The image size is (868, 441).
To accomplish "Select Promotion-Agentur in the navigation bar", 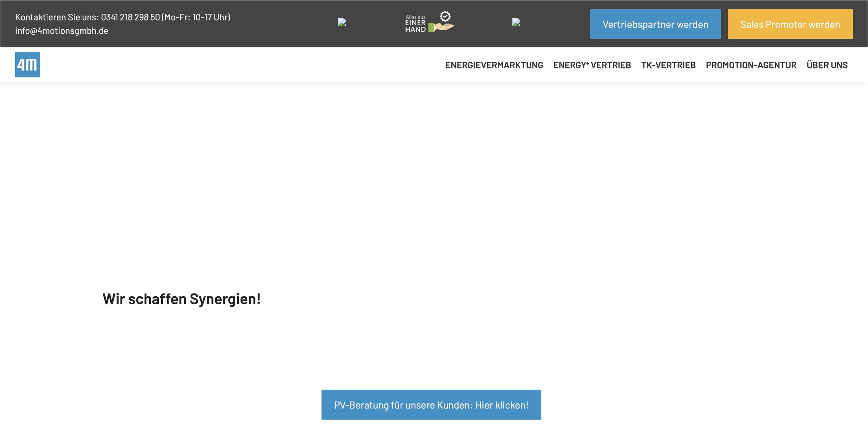I will tap(751, 65).
